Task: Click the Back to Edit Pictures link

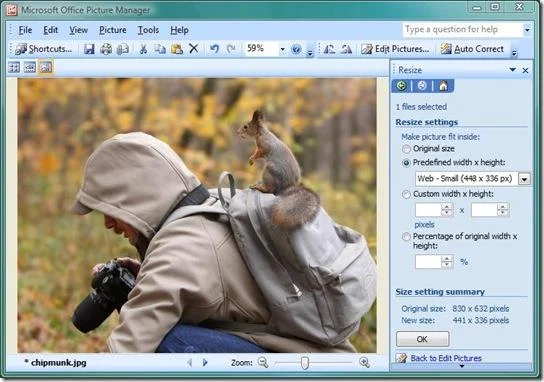Action: (446, 358)
